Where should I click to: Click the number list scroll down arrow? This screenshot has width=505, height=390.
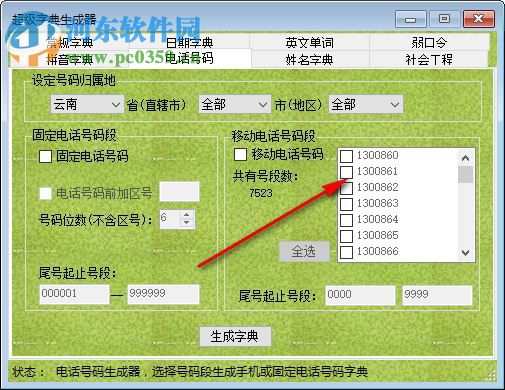click(x=466, y=253)
